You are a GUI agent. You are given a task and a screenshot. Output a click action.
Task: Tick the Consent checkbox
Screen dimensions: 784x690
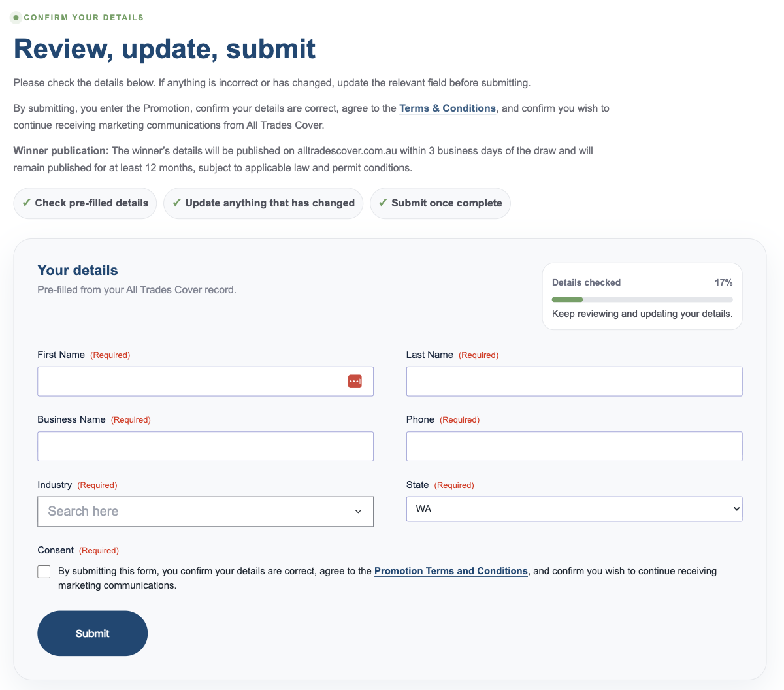click(x=44, y=572)
